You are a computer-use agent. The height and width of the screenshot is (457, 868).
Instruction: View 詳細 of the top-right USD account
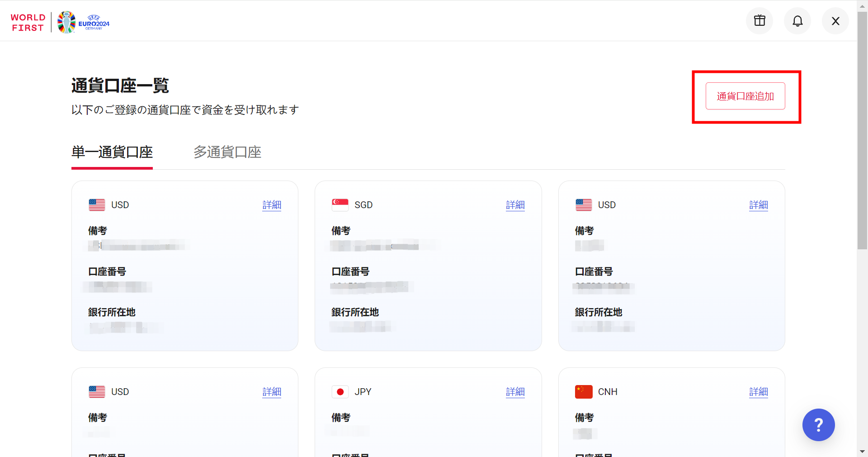point(758,205)
